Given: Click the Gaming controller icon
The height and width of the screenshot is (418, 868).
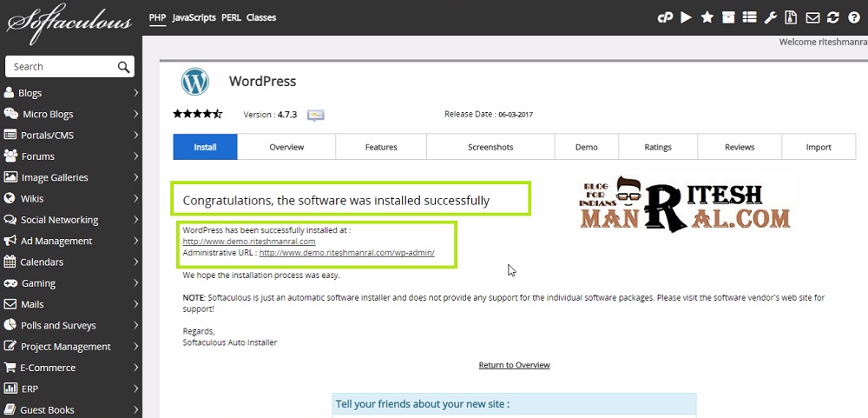Looking at the screenshot, I should click(x=10, y=282).
